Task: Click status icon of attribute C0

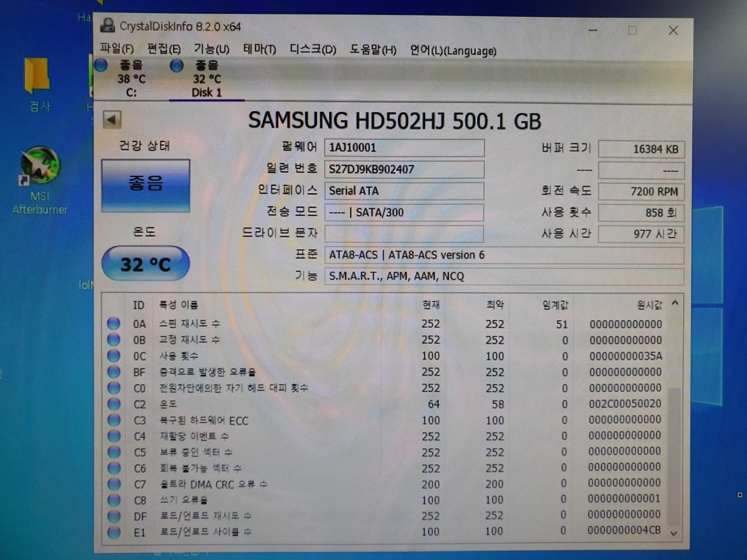Action: [x=114, y=388]
